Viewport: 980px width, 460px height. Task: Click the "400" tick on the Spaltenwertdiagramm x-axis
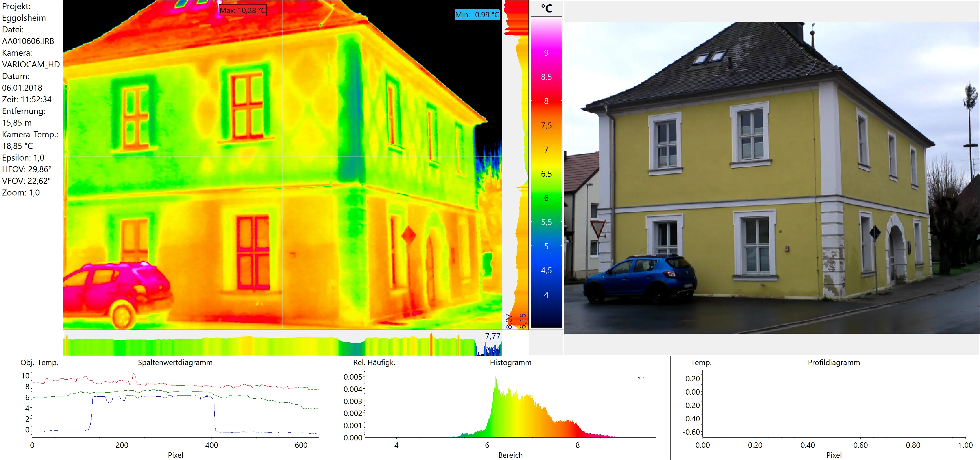point(212,445)
